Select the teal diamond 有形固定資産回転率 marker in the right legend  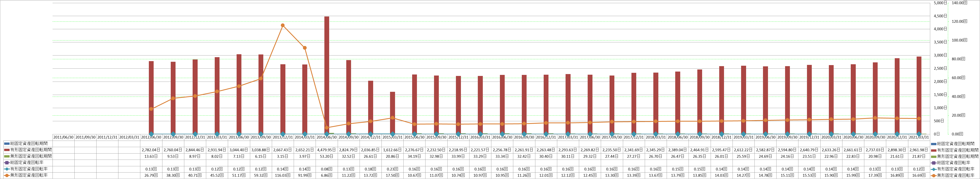pyautogui.click(x=934, y=169)
